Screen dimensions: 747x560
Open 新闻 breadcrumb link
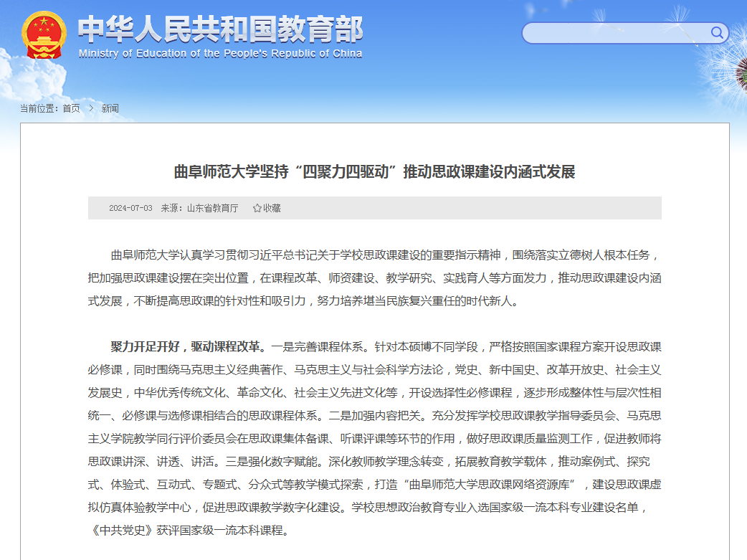point(110,108)
